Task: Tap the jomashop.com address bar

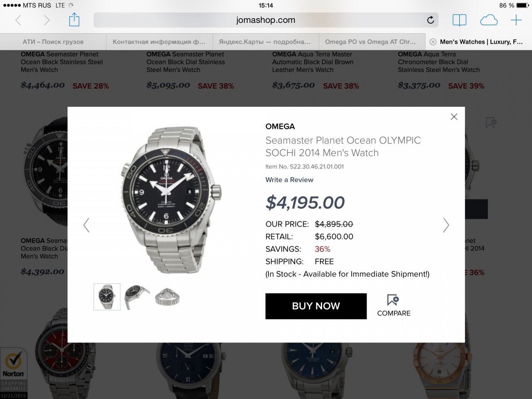Action: tap(266, 20)
